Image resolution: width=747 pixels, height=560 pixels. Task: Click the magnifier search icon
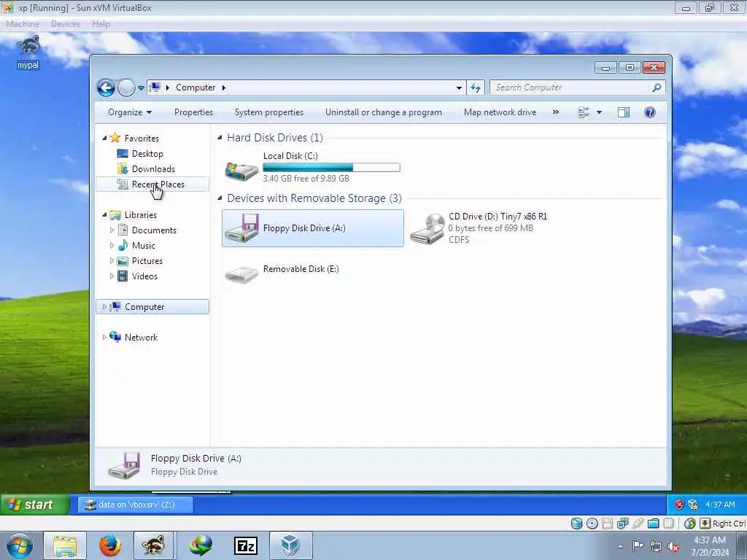(657, 87)
